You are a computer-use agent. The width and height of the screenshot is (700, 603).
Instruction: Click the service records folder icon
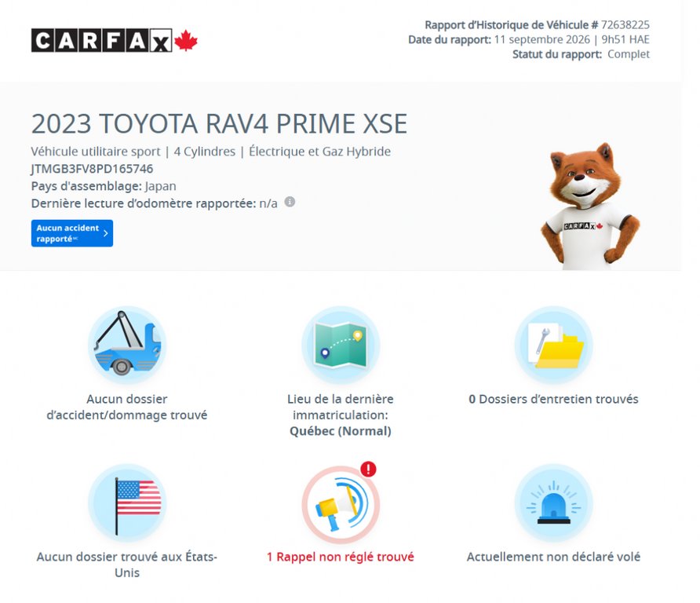553,345
